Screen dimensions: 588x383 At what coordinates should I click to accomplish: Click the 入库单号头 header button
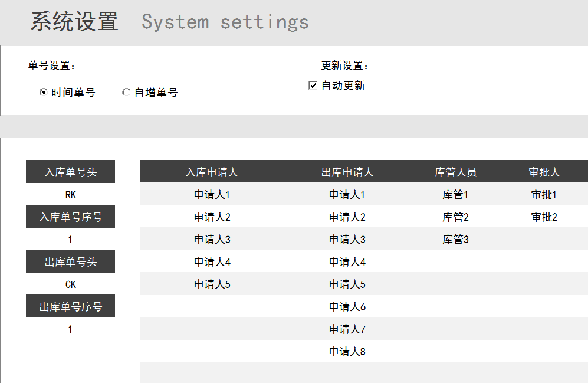point(71,172)
